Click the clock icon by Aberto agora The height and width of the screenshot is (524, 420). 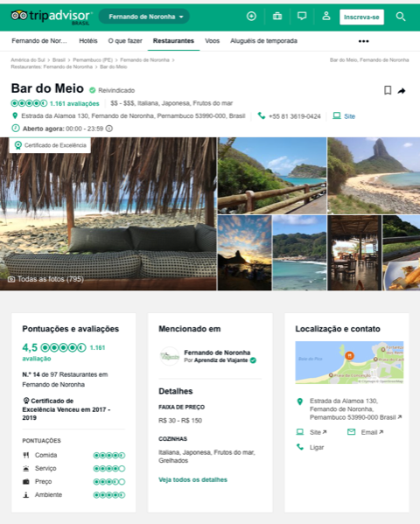click(x=16, y=128)
